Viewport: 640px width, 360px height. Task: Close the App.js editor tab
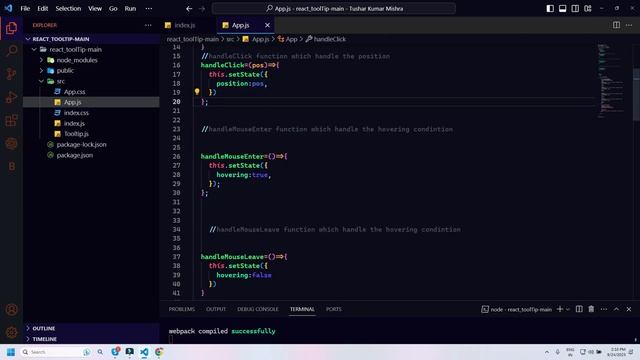267,25
